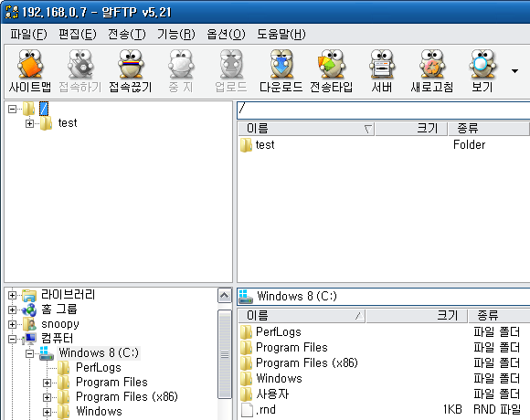
Task: Select Program Files in local tree
Action: [111, 383]
